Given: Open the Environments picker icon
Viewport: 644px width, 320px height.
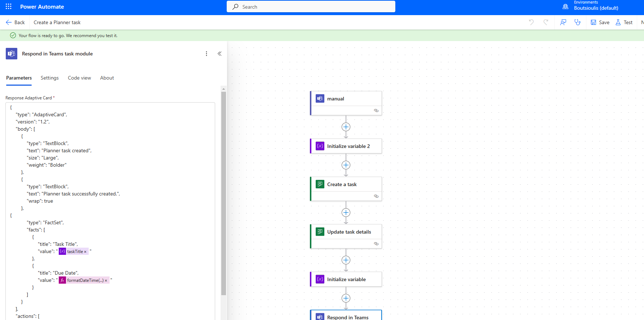Looking at the screenshot, I should click(565, 7).
